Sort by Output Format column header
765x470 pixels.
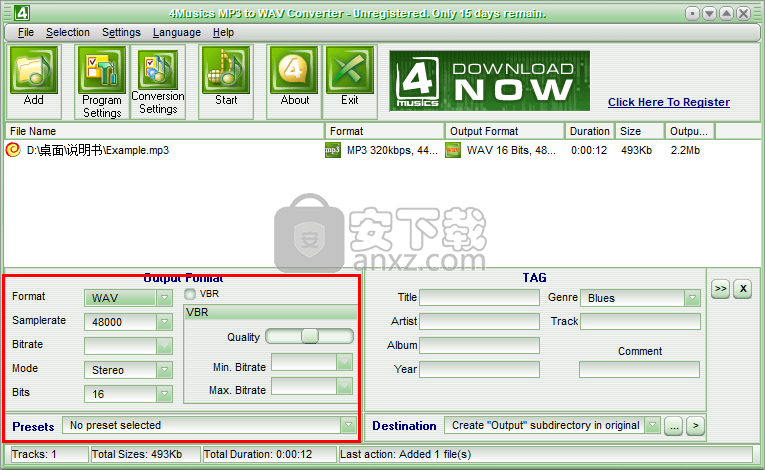(x=505, y=131)
